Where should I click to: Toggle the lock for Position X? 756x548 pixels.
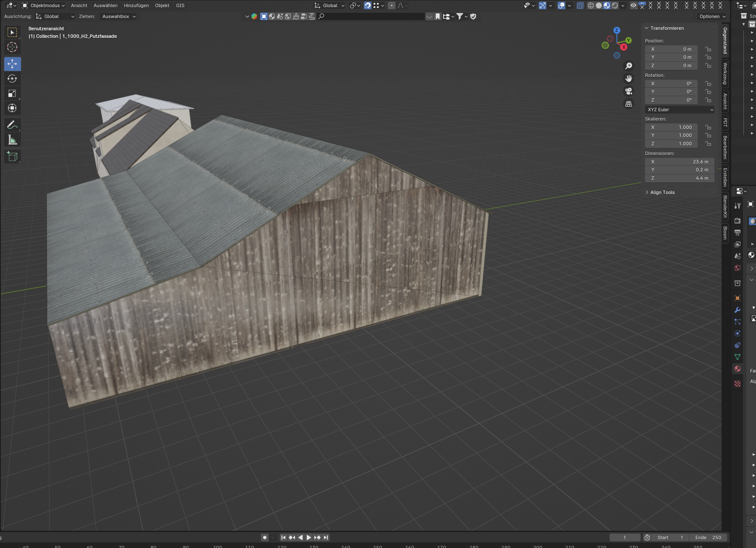pos(708,49)
